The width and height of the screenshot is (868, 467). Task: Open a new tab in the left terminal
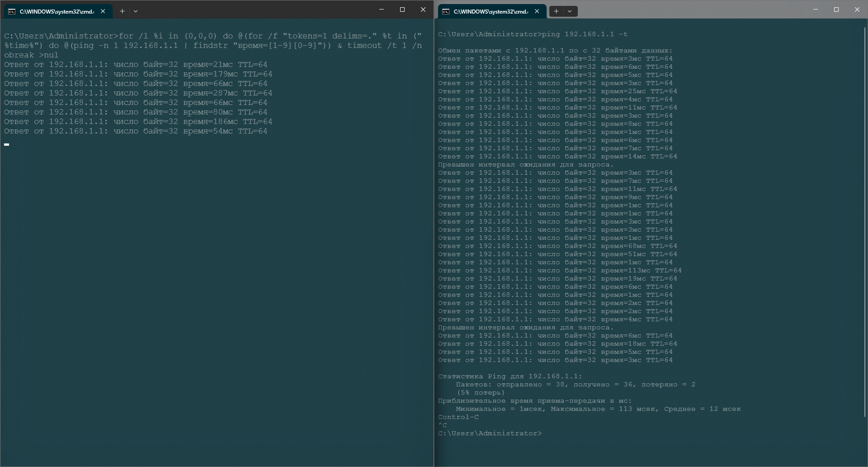point(122,11)
